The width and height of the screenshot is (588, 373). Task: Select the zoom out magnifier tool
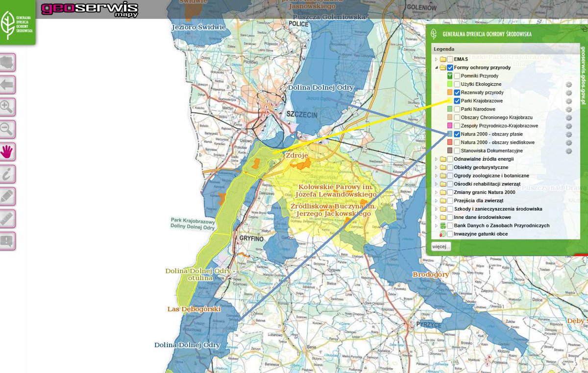click(8, 130)
